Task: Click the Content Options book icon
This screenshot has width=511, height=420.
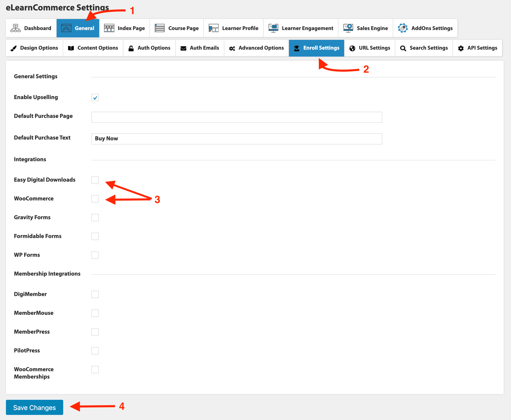Action: pyautogui.click(x=71, y=48)
